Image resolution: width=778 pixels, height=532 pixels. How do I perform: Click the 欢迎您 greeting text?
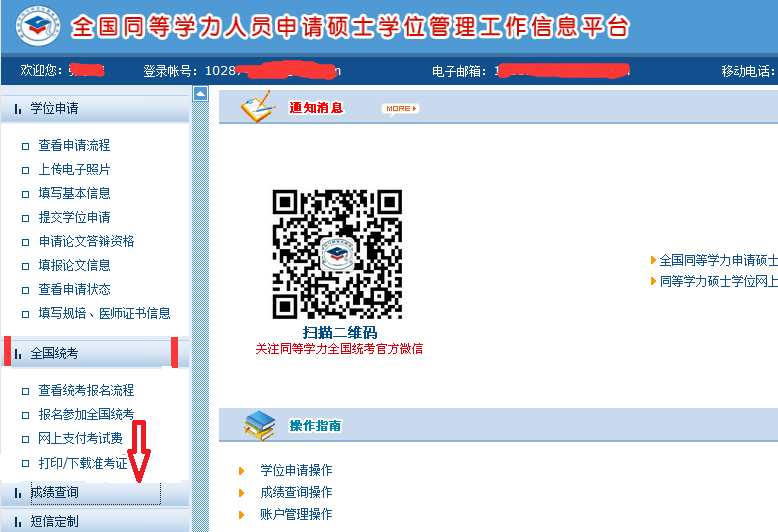coord(41,70)
